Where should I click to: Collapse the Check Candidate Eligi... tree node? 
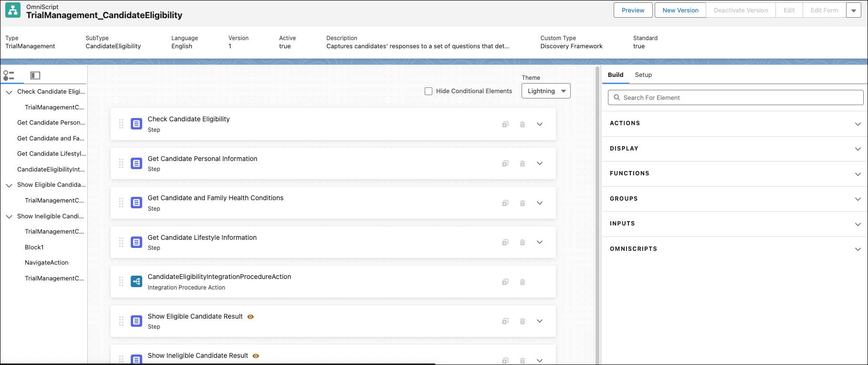(x=9, y=92)
